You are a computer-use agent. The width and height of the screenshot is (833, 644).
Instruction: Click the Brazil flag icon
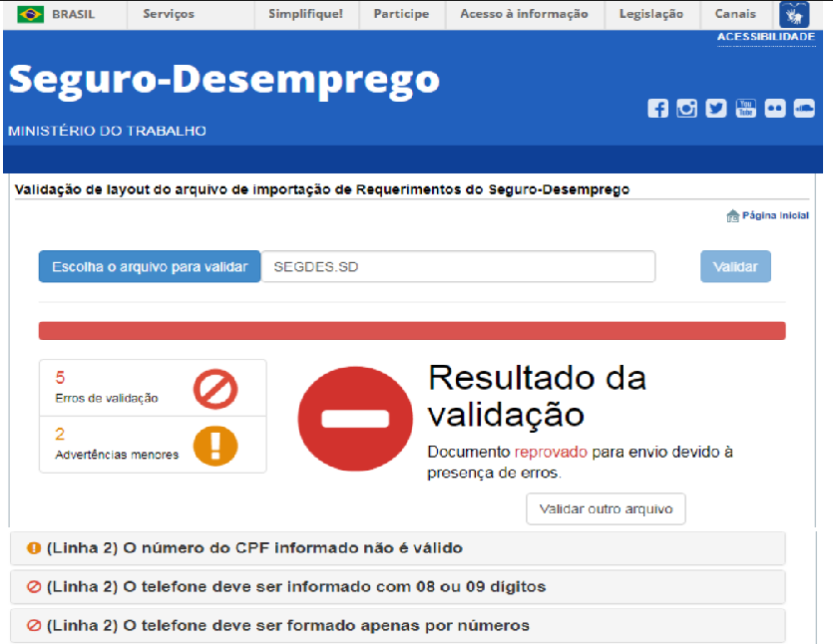(30, 14)
